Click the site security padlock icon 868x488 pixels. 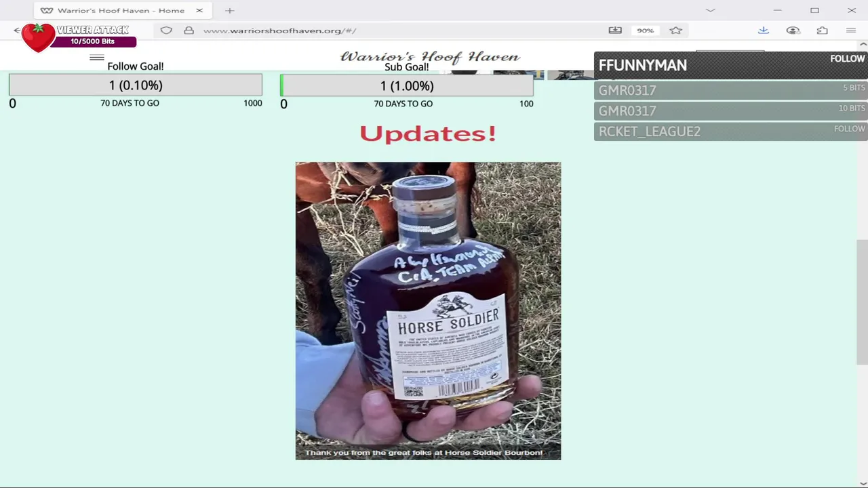pos(189,30)
